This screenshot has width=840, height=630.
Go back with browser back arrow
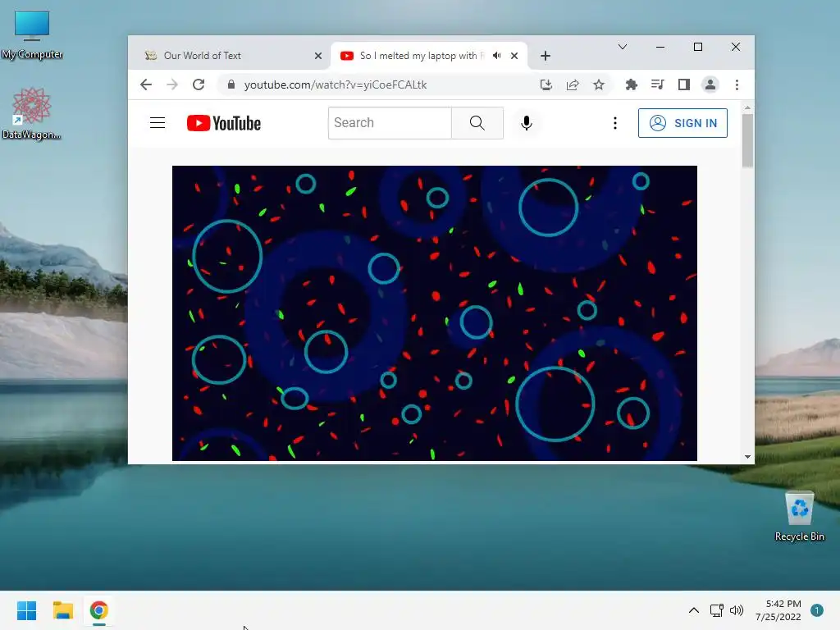pyautogui.click(x=146, y=84)
